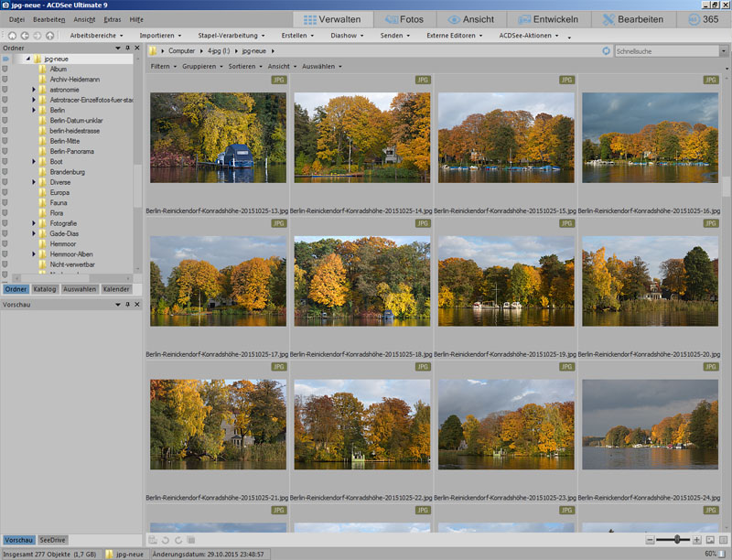Click the zoom-out minus icon for thumbnails
Screen dimensions: 732x560
651,540
